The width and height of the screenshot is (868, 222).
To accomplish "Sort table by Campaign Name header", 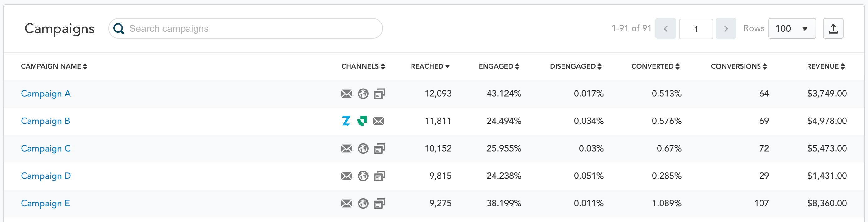I will pos(54,66).
